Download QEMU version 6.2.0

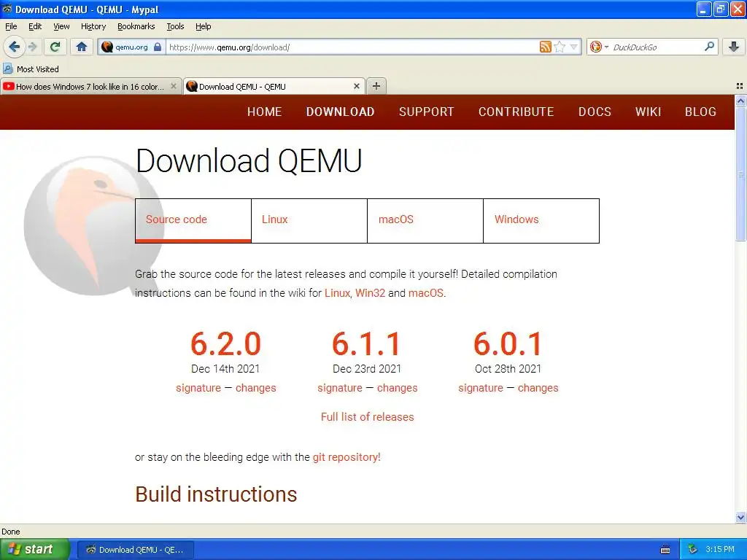[225, 344]
